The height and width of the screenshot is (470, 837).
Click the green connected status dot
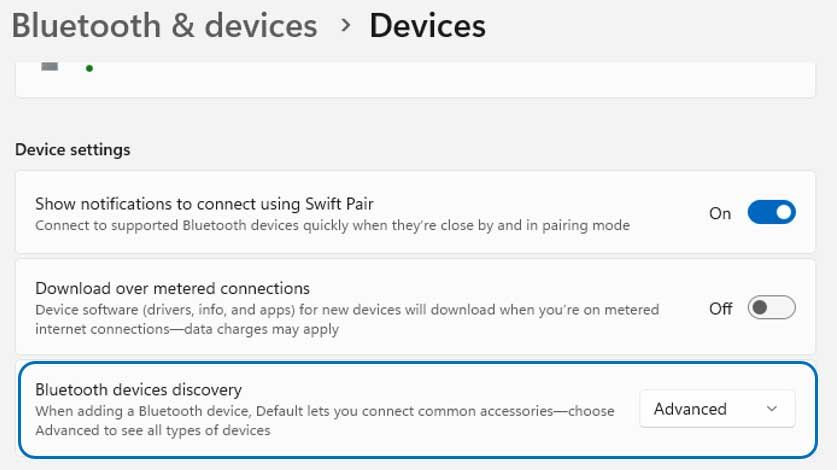pyautogui.click(x=89, y=68)
